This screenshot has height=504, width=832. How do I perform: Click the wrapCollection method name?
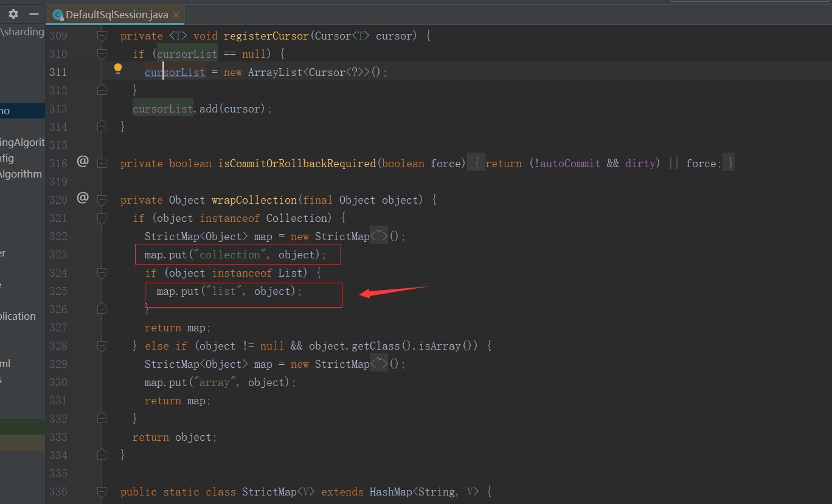pyautogui.click(x=254, y=200)
